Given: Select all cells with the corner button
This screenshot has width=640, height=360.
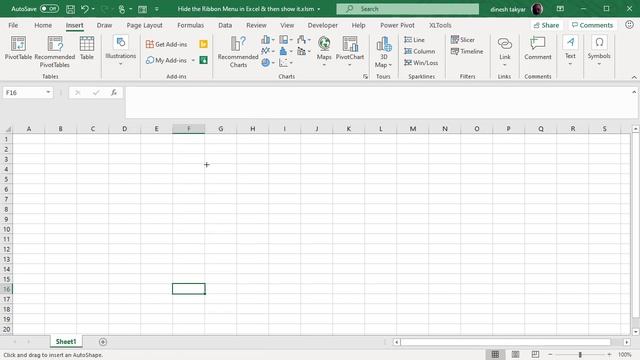Looking at the screenshot, I should [x=7, y=129].
